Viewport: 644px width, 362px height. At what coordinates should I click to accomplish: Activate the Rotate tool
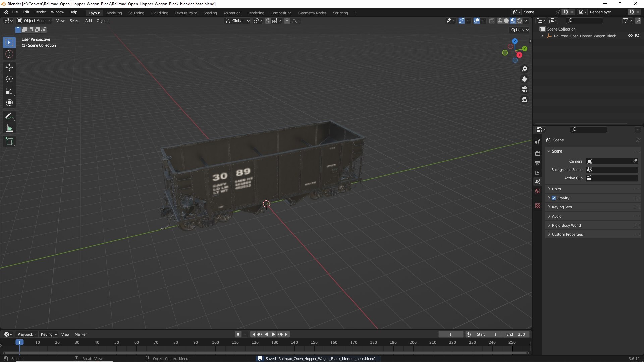pyautogui.click(x=9, y=79)
